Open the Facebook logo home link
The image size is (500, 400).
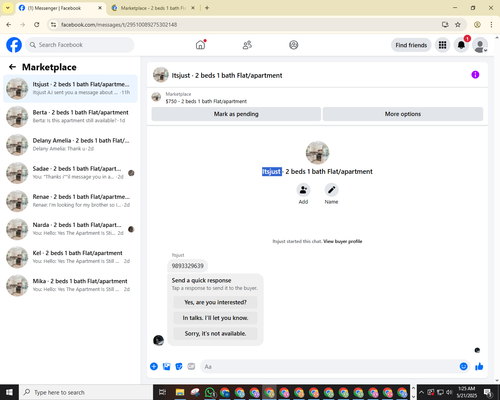tap(14, 45)
